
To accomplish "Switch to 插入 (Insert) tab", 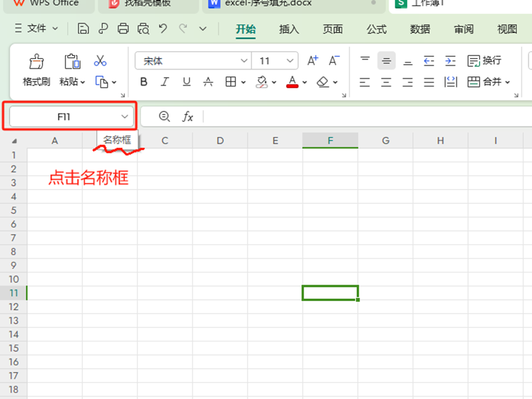I will tap(289, 29).
